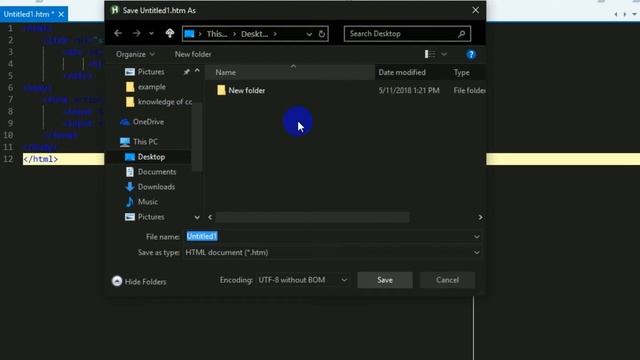The height and width of the screenshot is (360, 640).
Task: Open the view options dropdown arrow
Action: coord(444,54)
